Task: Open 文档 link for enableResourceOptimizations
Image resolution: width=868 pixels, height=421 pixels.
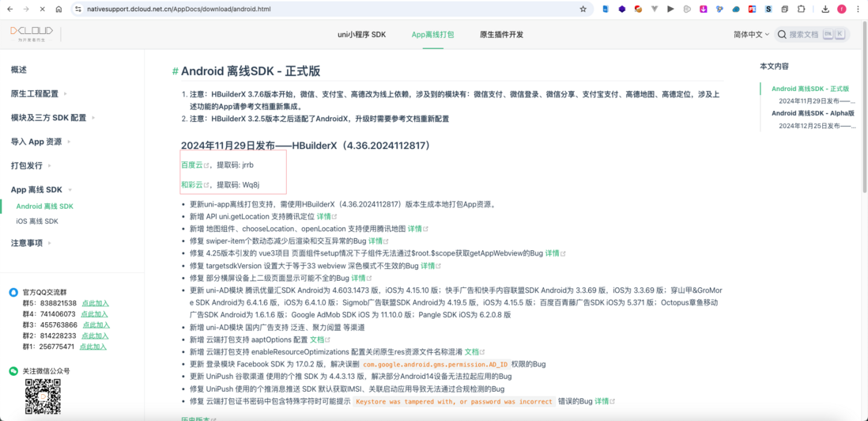Action: (475, 351)
